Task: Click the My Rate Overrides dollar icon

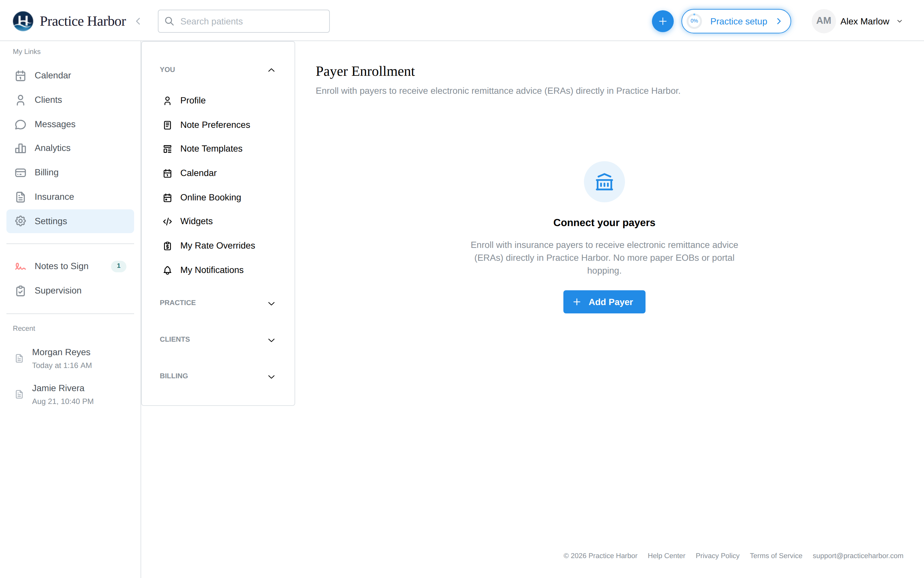Action: 167,246
